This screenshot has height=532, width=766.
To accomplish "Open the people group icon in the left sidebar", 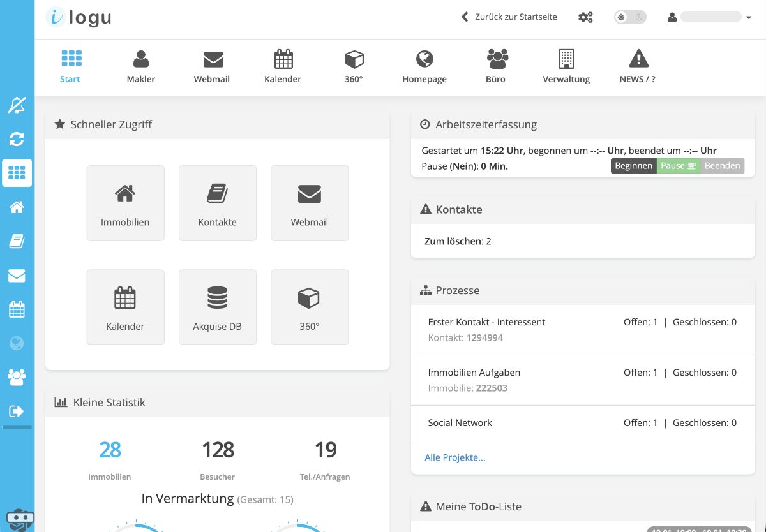I will pyautogui.click(x=17, y=377).
